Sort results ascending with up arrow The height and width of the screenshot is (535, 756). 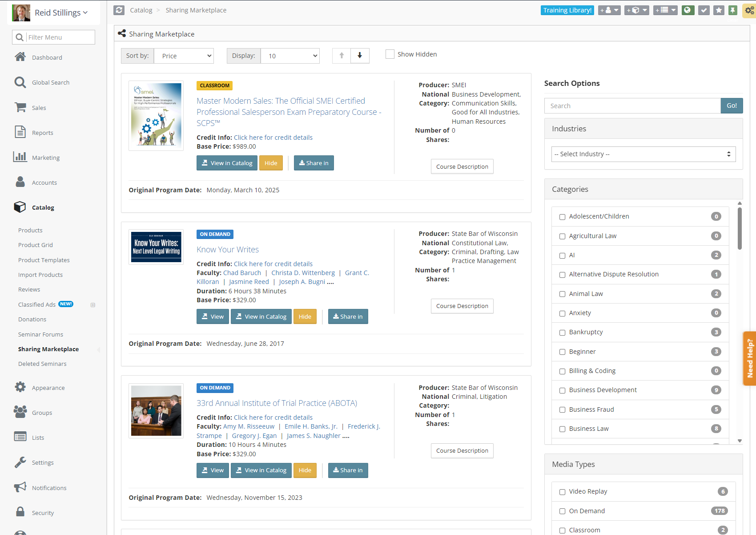(342, 56)
